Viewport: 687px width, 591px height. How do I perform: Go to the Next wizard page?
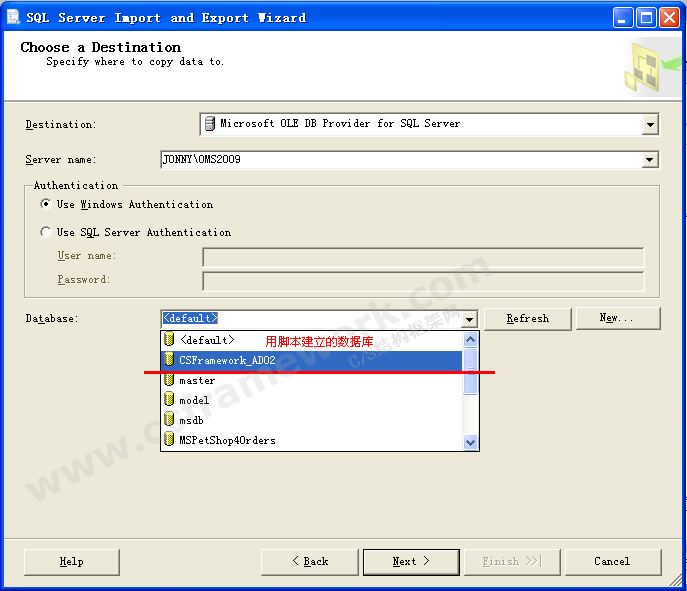[x=410, y=561]
